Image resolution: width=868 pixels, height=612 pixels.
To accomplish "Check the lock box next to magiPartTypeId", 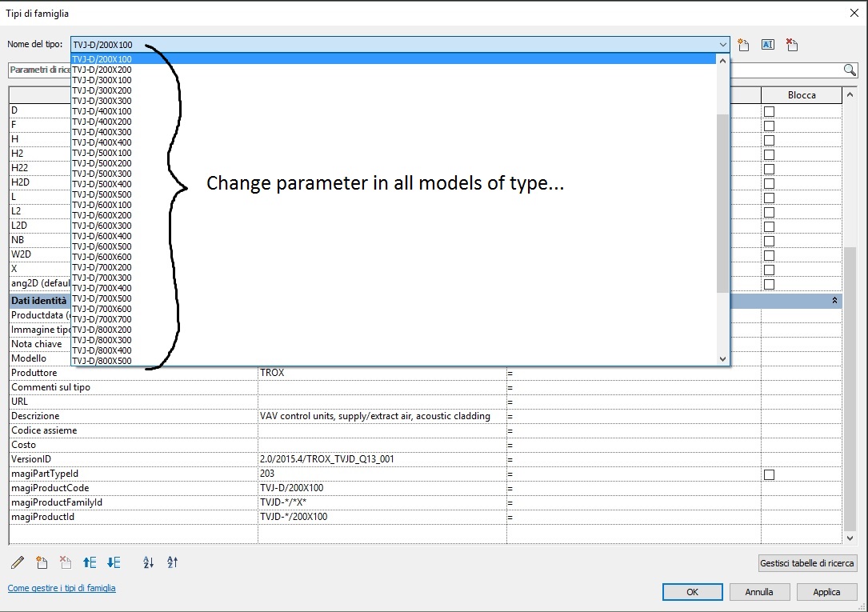I will pos(769,474).
